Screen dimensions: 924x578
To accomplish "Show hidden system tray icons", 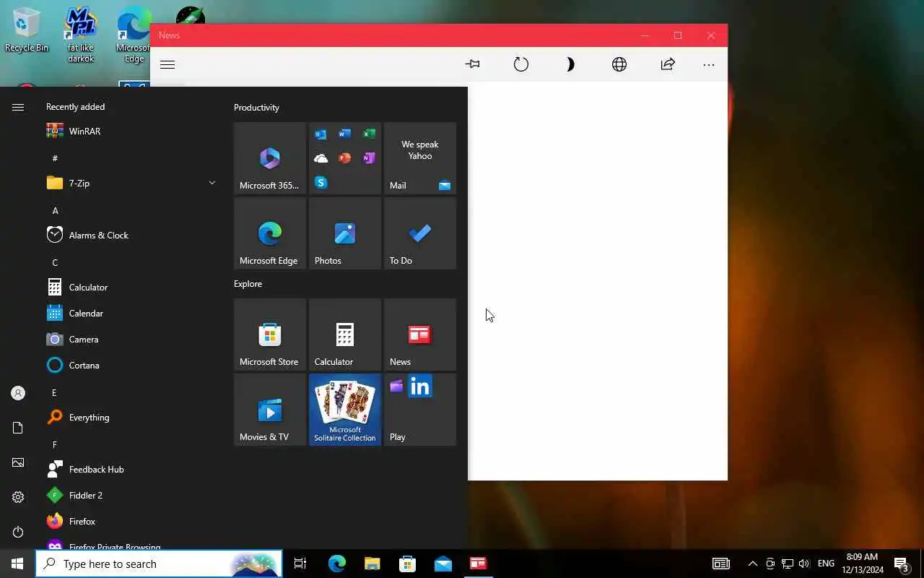I will tap(752, 564).
